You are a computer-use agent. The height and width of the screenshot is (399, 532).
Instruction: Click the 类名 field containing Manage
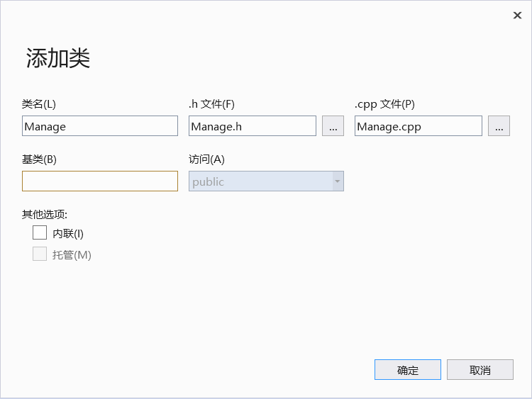[100, 126]
